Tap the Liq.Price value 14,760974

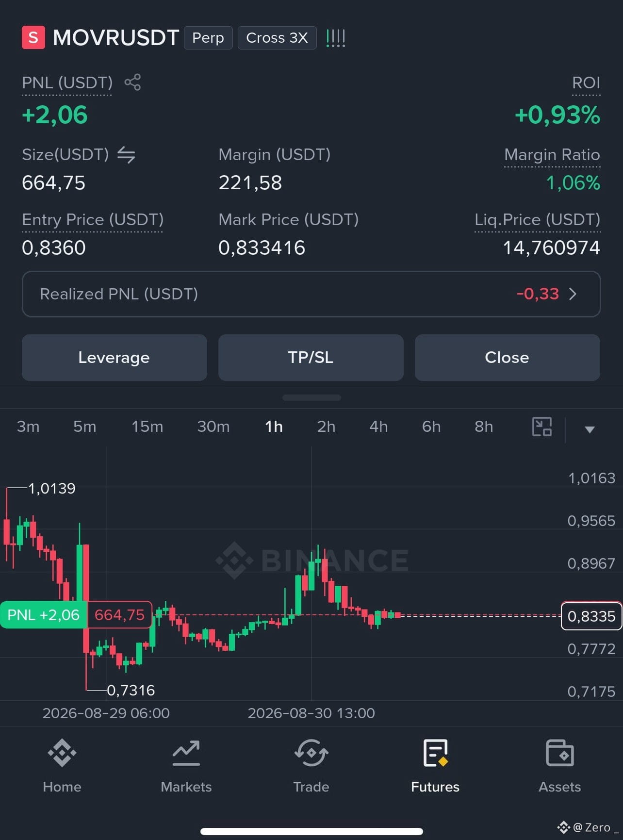pos(552,248)
